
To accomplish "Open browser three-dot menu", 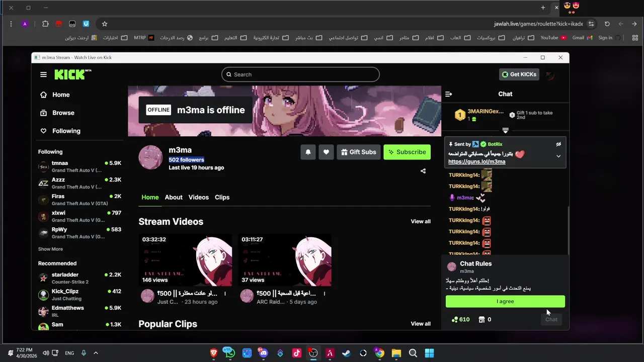I will (x=11, y=24).
